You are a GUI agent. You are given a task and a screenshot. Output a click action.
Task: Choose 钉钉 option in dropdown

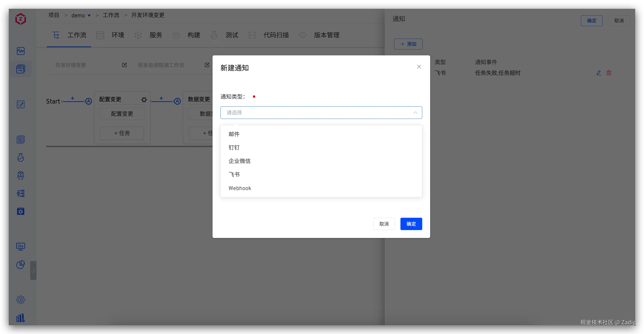pos(234,148)
